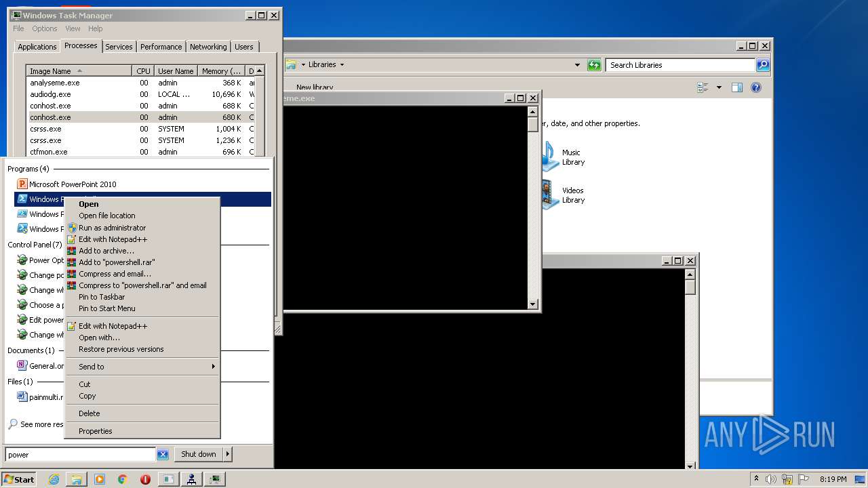This screenshot has width=868, height=488.
Task: Click the Explorer refresh address button
Action: coord(594,65)
